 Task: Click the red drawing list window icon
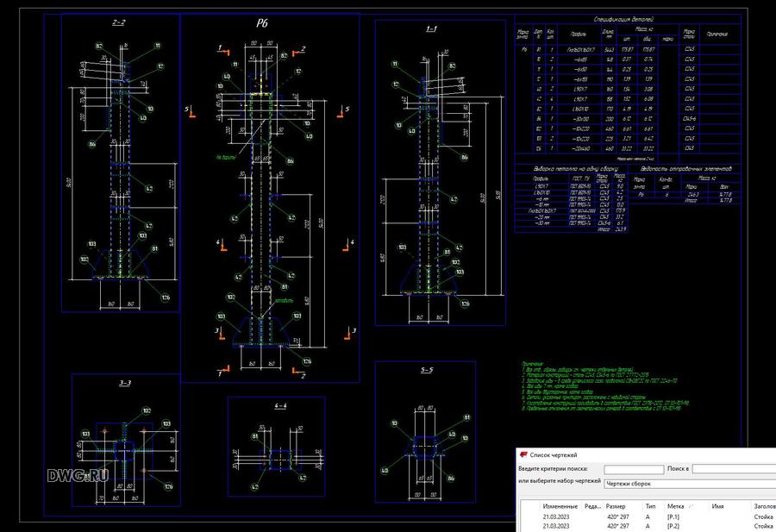point(523,454)
